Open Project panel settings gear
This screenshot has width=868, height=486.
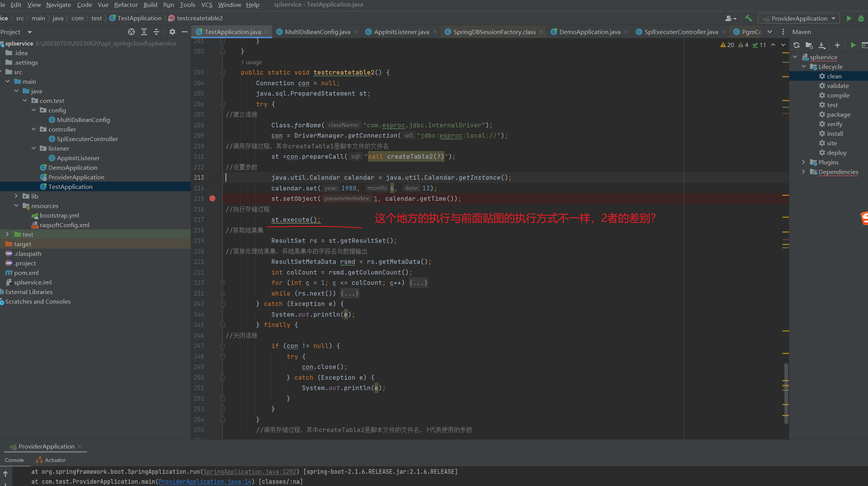pyautogui.click(x=172, y=32)
